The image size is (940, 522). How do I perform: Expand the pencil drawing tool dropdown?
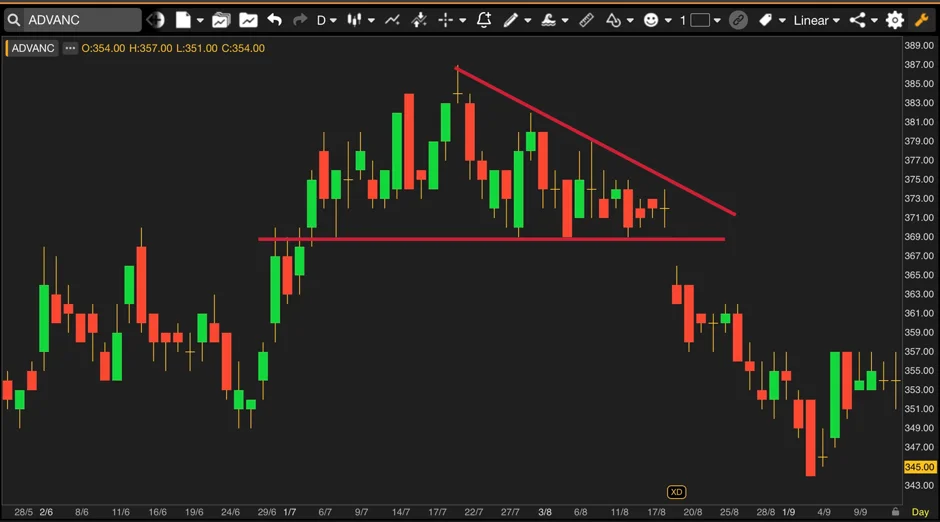(x=528, y=21)
